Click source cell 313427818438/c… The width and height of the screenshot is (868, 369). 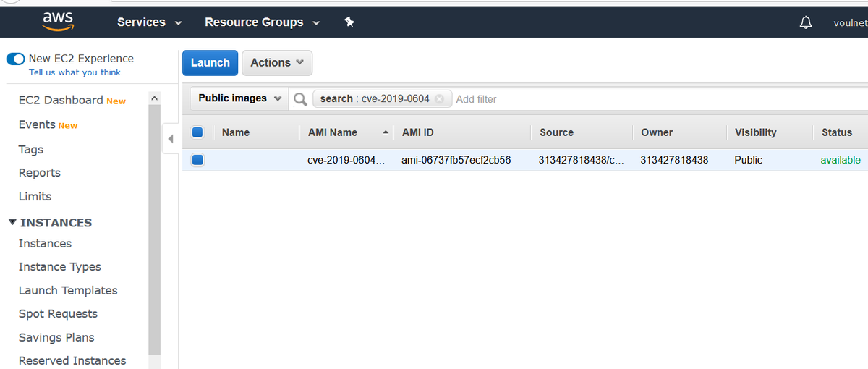point(582,160)
